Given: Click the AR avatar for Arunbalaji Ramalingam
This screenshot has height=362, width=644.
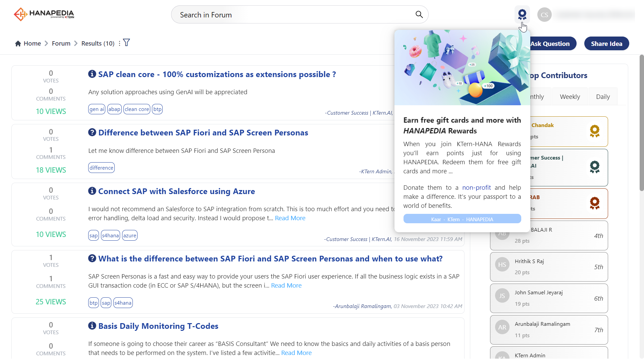Looking at the screenshot, I should click(502, 327).
